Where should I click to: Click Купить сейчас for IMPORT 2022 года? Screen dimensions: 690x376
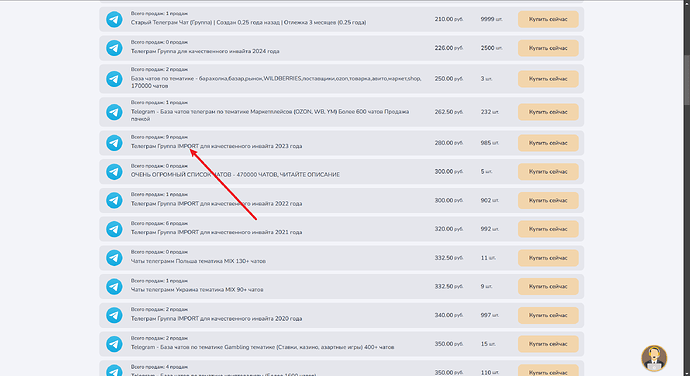tap(548, 200)
